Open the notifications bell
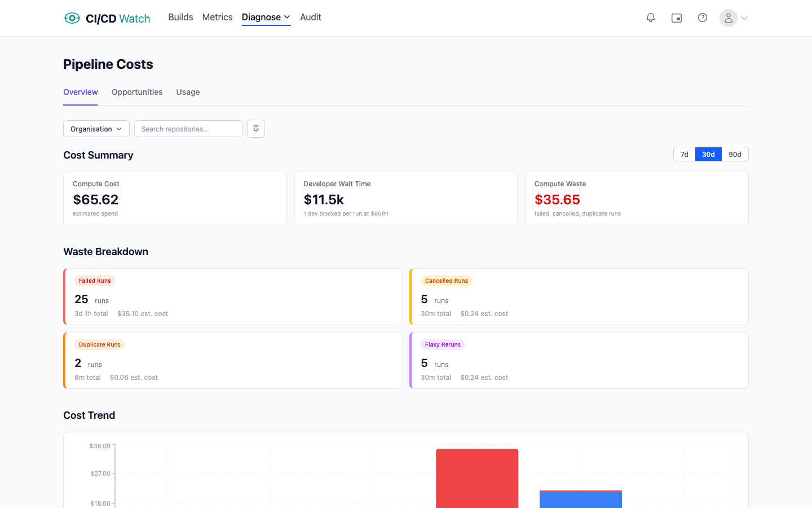812x508 pixels. point(651,18)
